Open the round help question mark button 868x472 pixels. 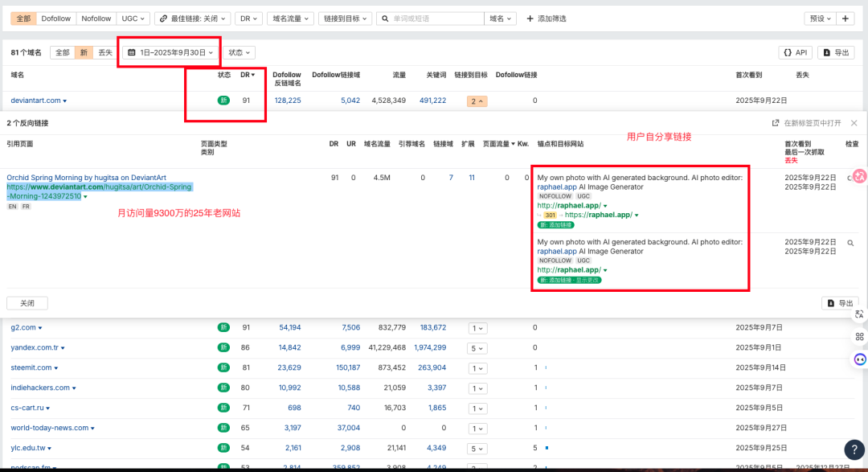click(854, 449)
